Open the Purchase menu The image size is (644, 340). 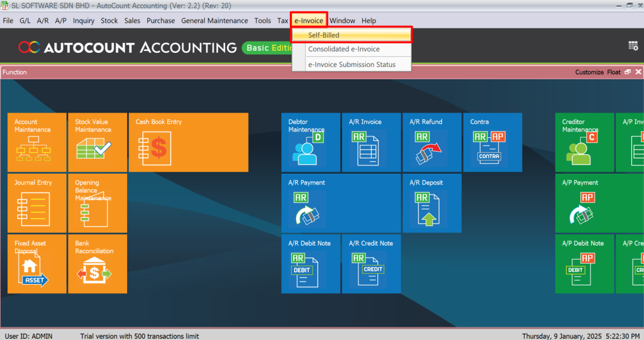pyautogui.click(x=160, y=21)
